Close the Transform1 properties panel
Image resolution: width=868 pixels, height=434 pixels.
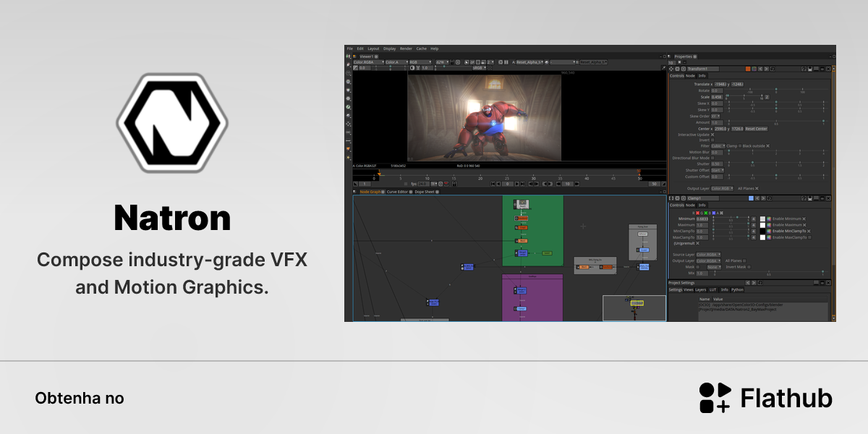(x=828, y=69)
